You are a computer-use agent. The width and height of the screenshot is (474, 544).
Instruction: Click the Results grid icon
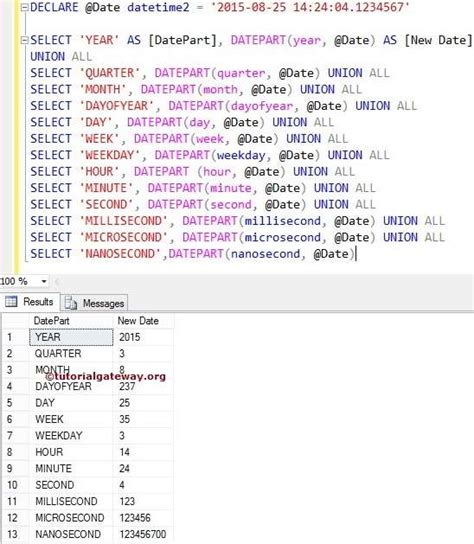[x=11, y=302]
